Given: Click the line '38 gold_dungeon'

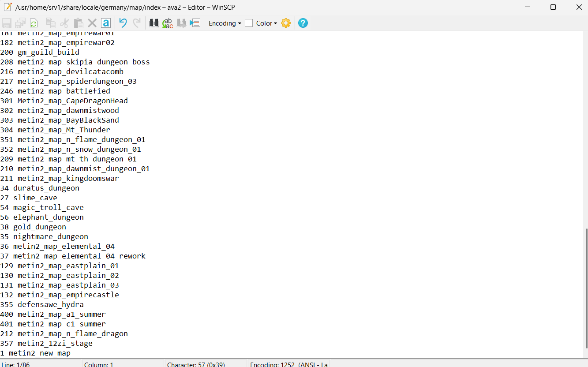Looking at the screenshot, I should (x=33, y=227).
